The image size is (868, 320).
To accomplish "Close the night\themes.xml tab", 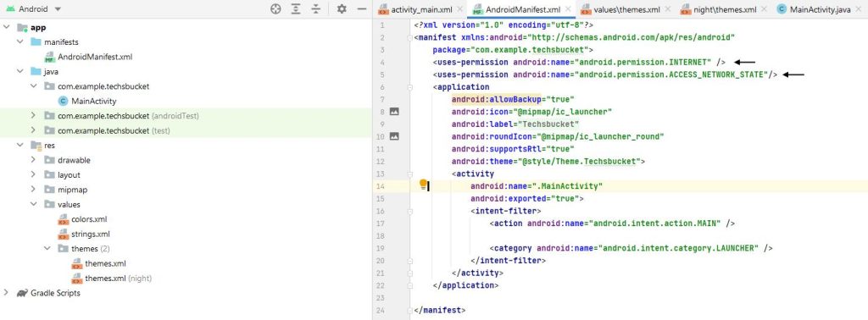I will (765, 9).
